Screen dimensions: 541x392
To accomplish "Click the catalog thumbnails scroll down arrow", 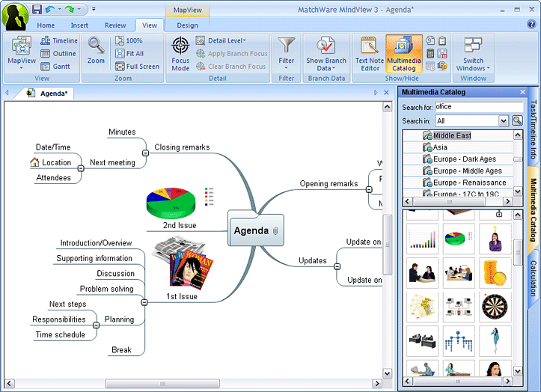I will tap(518, 371).
